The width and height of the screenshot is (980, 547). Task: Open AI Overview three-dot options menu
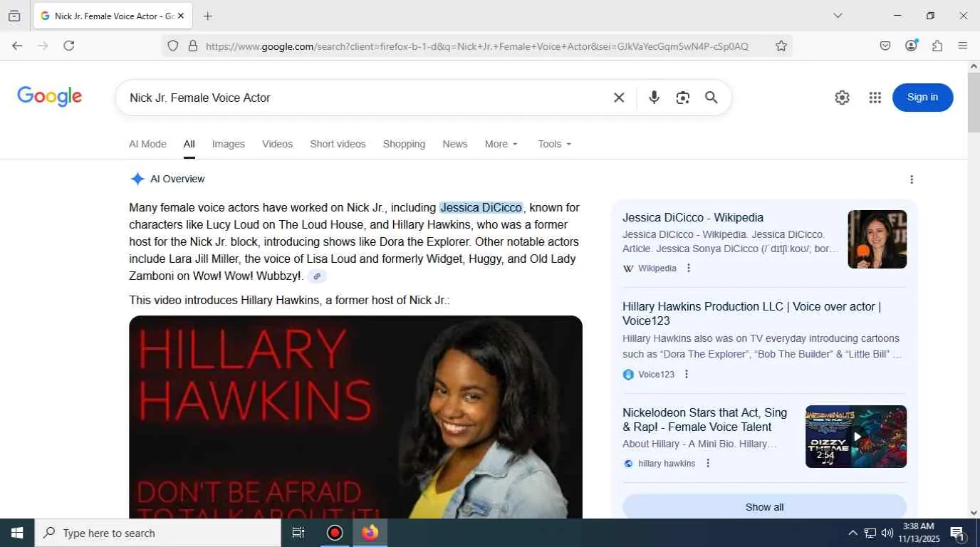click(x=912, y=179)
